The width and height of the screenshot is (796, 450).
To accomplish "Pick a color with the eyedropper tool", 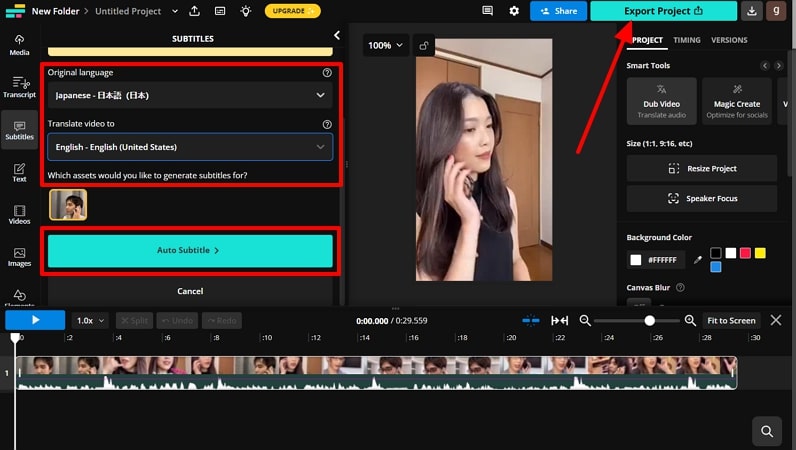I will [x=697, y=260].
